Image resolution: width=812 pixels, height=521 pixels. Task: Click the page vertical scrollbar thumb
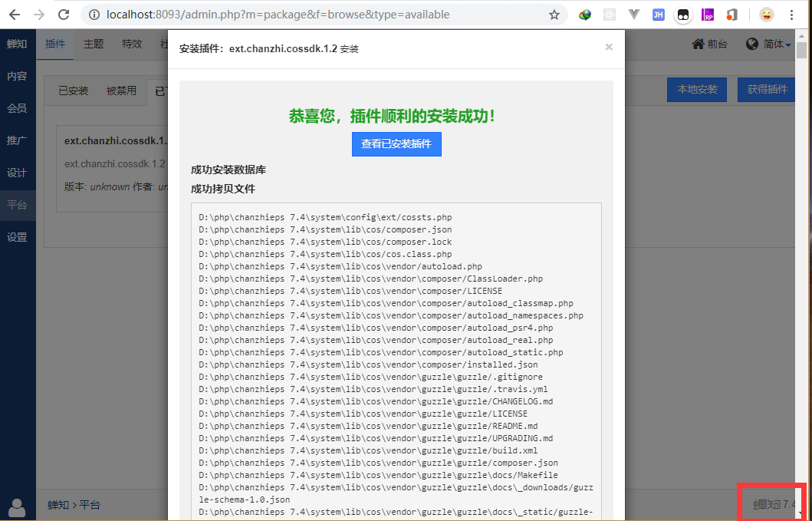(801, 51)
